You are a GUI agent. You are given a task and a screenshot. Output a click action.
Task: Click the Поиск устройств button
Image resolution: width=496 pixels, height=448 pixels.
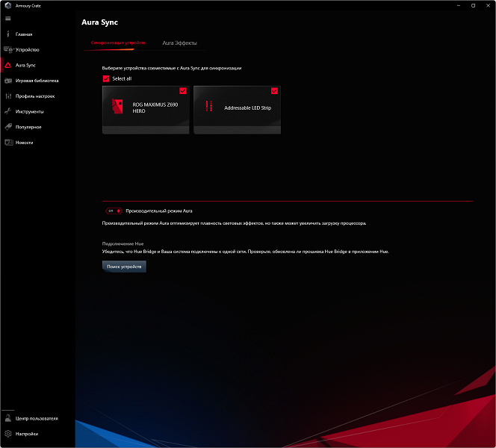click(124, 267)
